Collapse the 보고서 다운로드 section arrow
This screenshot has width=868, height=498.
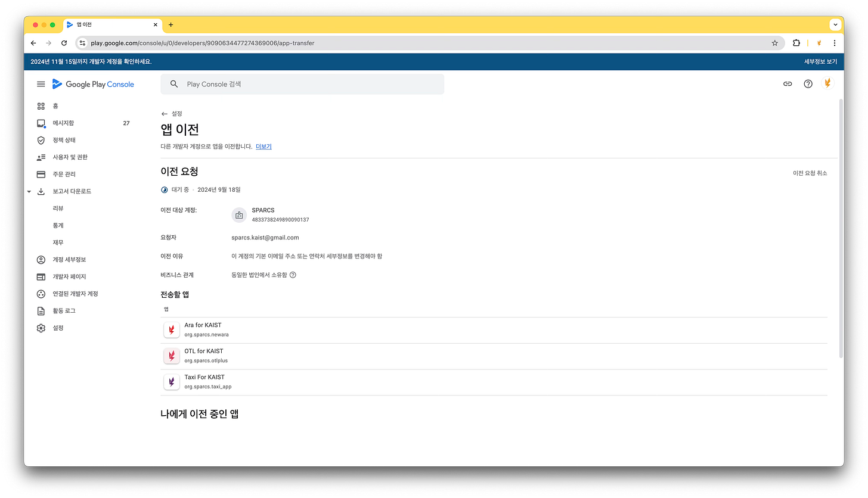click(x=29, y=192)
